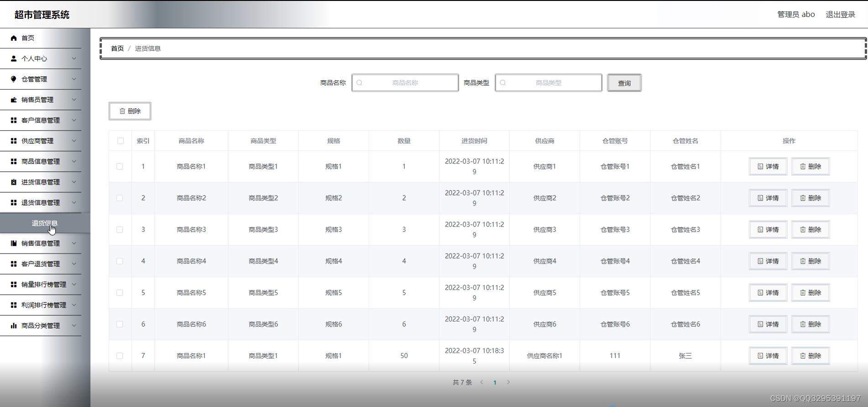This screenshot has height=407, width=868.
Task: Check the checkbox for row 6
Action: (x=120, y=324)
